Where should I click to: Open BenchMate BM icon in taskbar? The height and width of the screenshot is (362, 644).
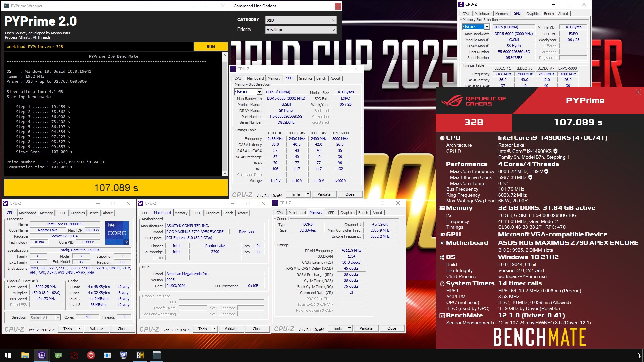click(x=140, y=355)
